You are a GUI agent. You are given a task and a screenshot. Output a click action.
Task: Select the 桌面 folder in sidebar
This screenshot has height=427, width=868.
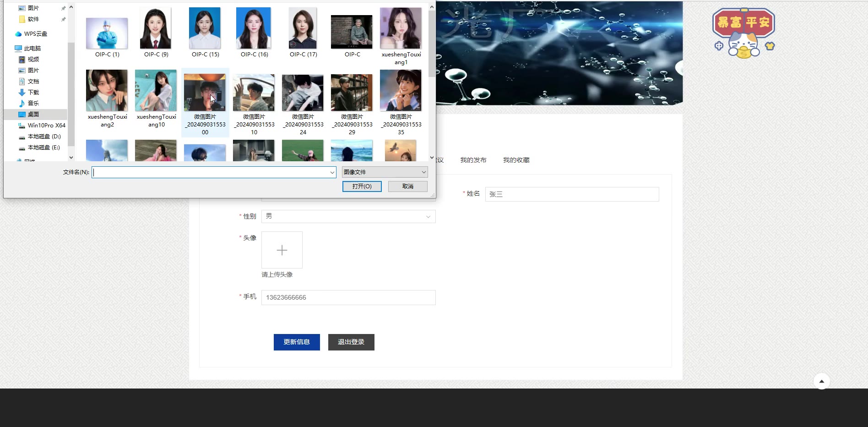click(x=33, y=115)
